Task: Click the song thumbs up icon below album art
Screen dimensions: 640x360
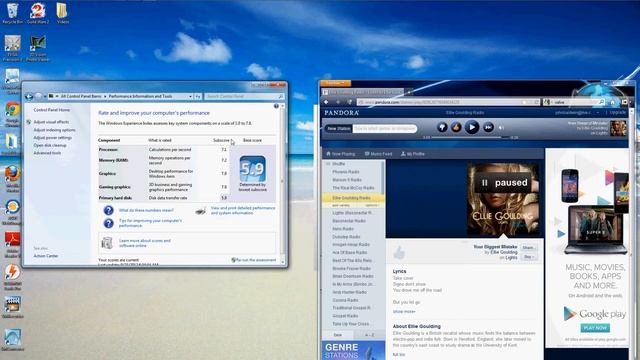Action: tap(399, 253)
